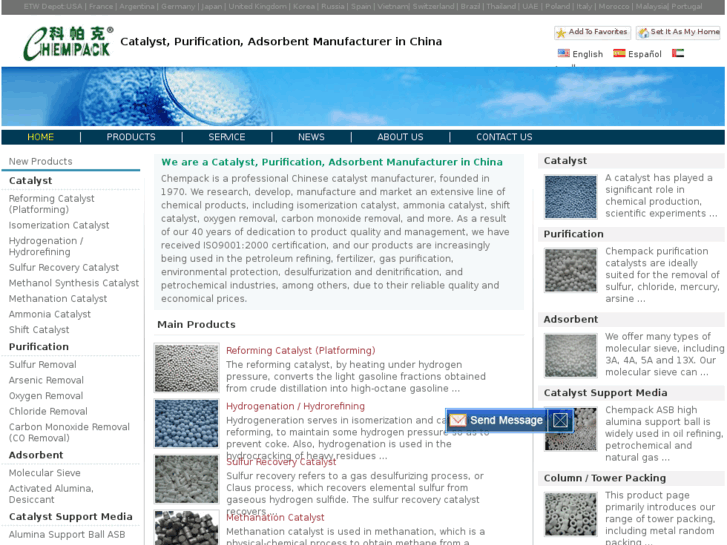Image resolution: width=727 pixels, height=545 pixels.
Task: Select the Arabic flag language icon
Action: click(x=678, y=53)
